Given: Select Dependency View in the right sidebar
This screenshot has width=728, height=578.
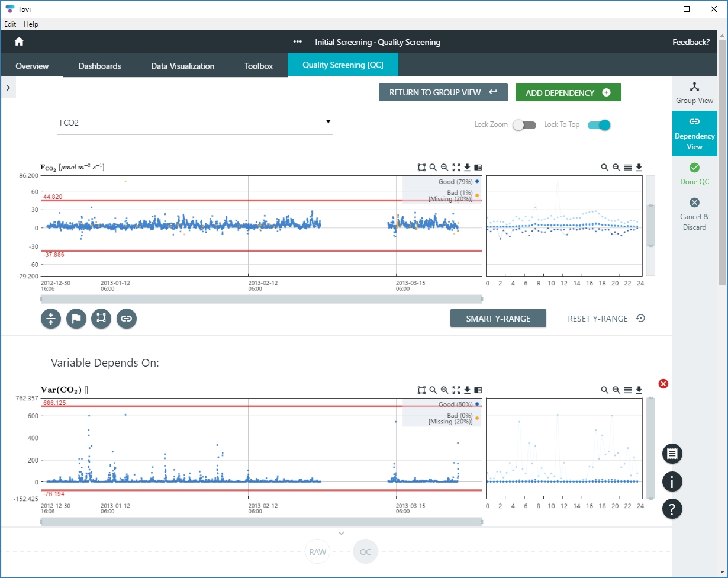Looking at the screenshot, I should (694, 133).
